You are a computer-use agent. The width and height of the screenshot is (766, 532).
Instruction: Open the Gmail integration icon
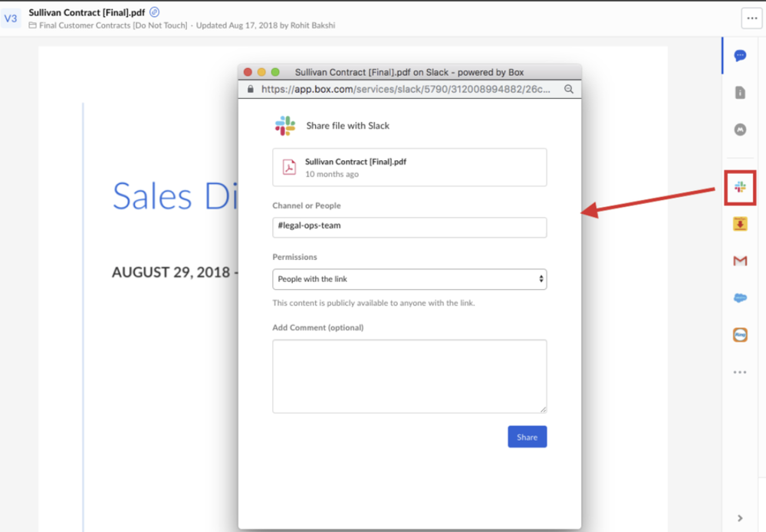(x=740, y=261)
